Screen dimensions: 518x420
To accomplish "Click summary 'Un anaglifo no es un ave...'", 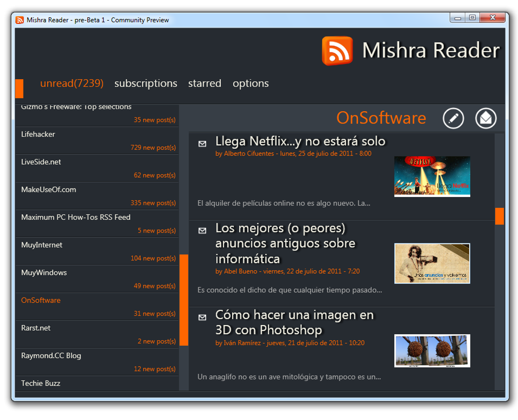I will click(289, 377).
